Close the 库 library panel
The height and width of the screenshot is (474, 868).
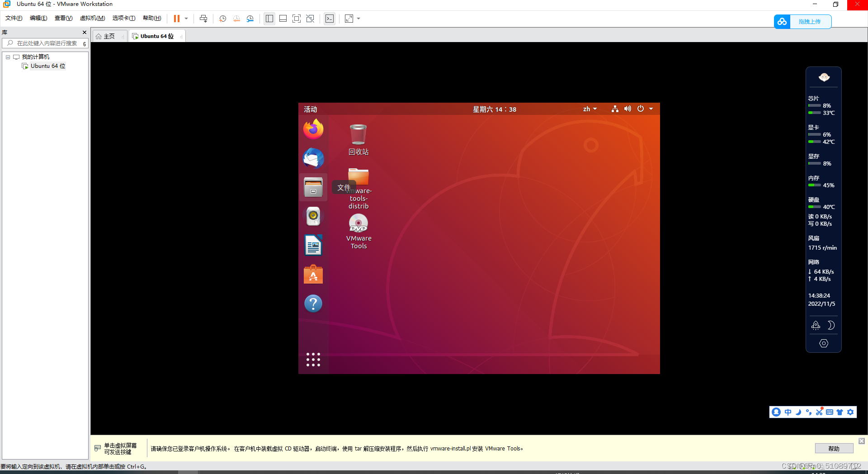85,33
